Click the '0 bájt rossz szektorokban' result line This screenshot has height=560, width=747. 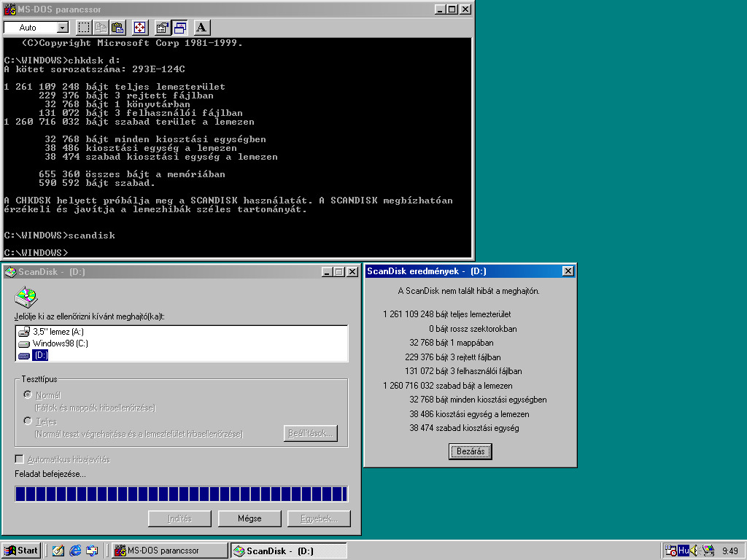pos(473,329)
